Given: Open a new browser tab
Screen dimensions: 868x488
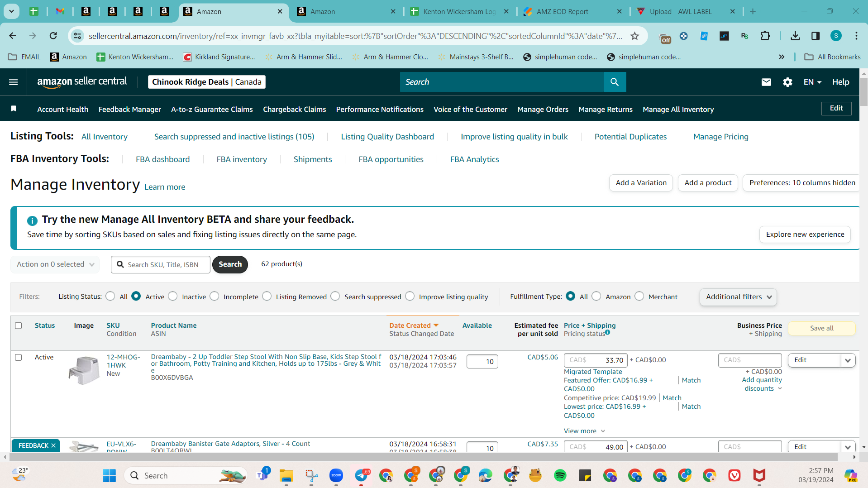Looking at the screenshot, I should coord(753,11).
